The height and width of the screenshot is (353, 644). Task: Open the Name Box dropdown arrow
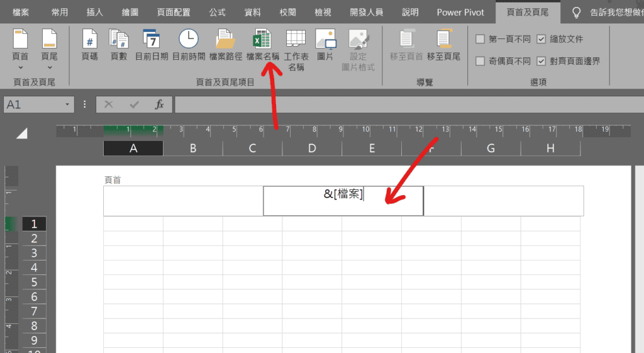(x=67, y=104)
